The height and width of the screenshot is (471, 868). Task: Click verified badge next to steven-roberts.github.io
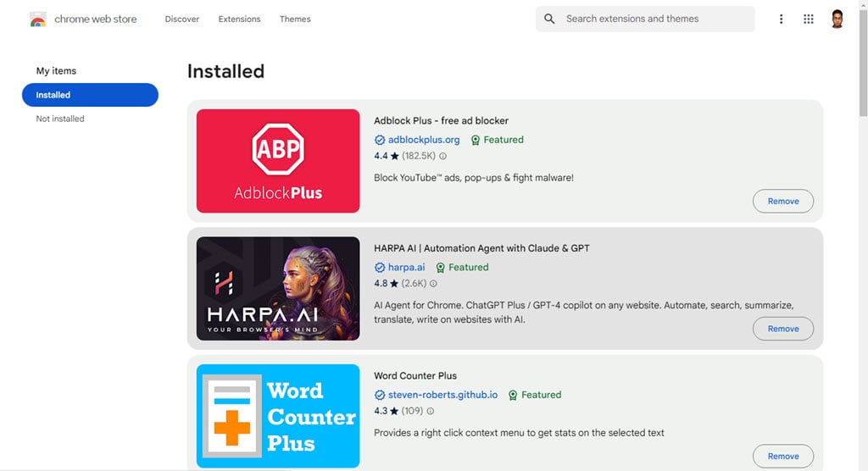(380, 395)
